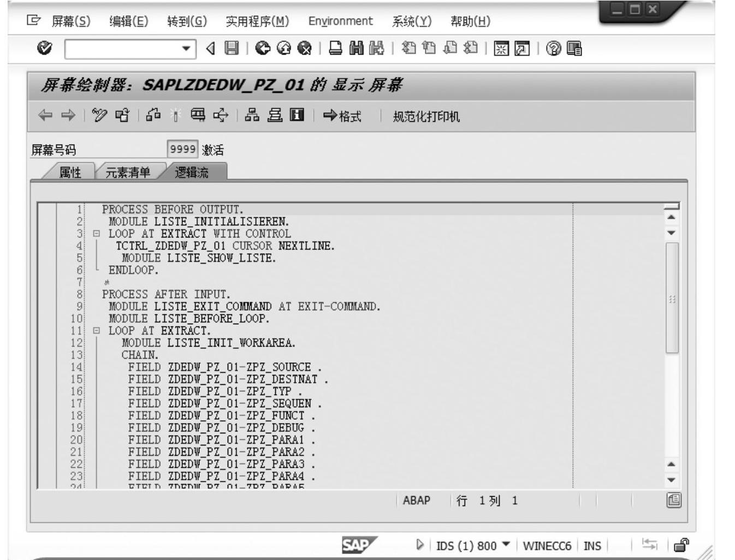
Task: Click 'ABAP' label in editor status bar
Action: click(417, 500)
